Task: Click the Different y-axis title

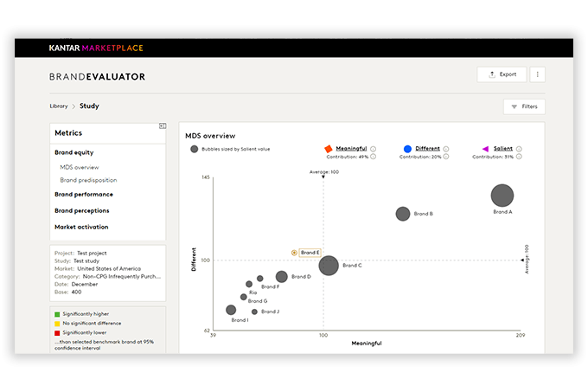Action: 194,260
